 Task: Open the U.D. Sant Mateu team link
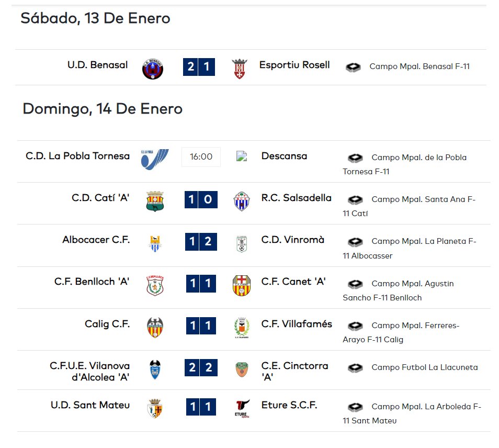point(90,405)
